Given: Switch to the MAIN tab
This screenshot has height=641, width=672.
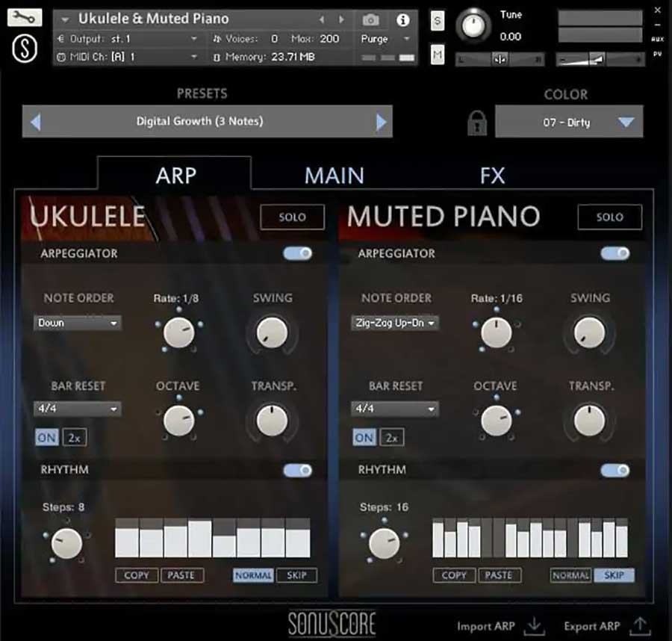Looking at the screenshot, I should pos(335,176).
